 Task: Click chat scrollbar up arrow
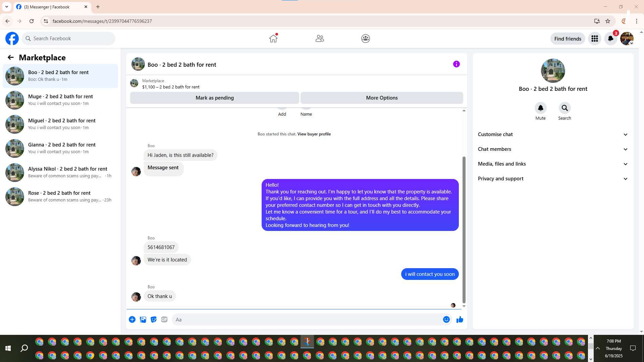click(464, 110)
